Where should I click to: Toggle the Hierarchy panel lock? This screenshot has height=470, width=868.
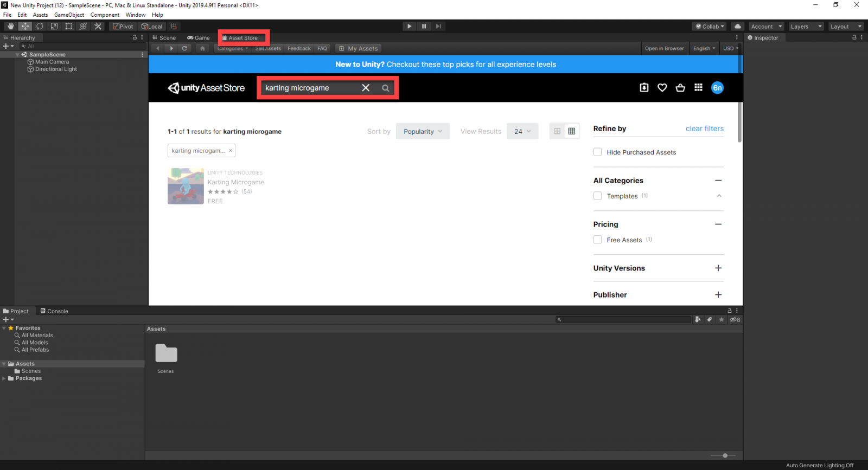coord(135,37)
